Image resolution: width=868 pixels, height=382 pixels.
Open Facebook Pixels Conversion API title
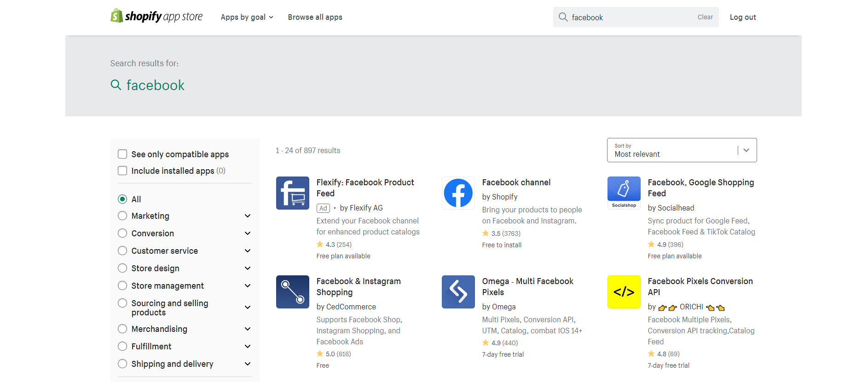[x=700, y=286]
